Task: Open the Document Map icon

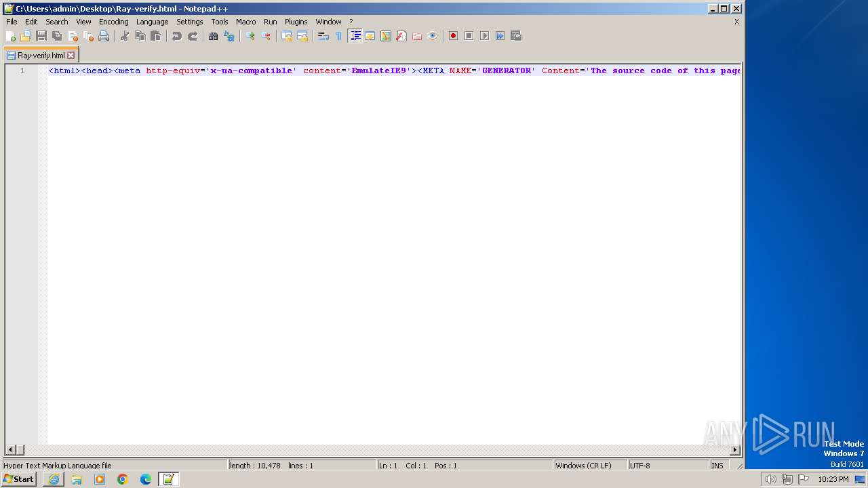Action: point(386,36)
